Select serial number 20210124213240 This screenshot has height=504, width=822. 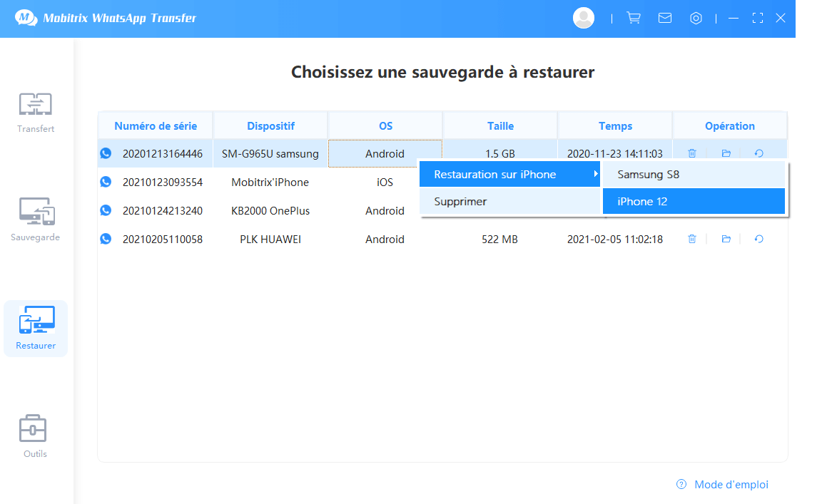[x=163, y=210]
